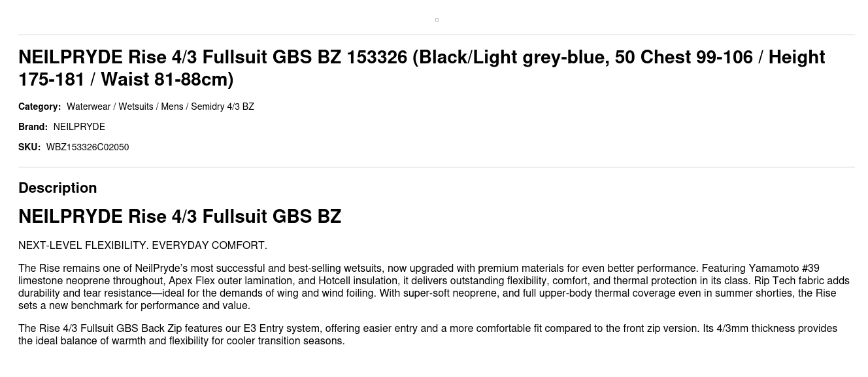The image size is (868, 377).
Task: Click the horizontal divider above Description
Action: click(x=437, y=167)
